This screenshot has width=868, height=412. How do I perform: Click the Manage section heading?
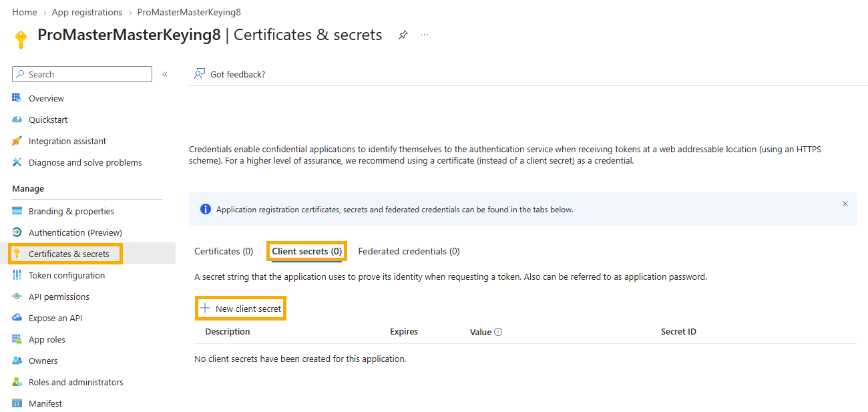(28, 189)
